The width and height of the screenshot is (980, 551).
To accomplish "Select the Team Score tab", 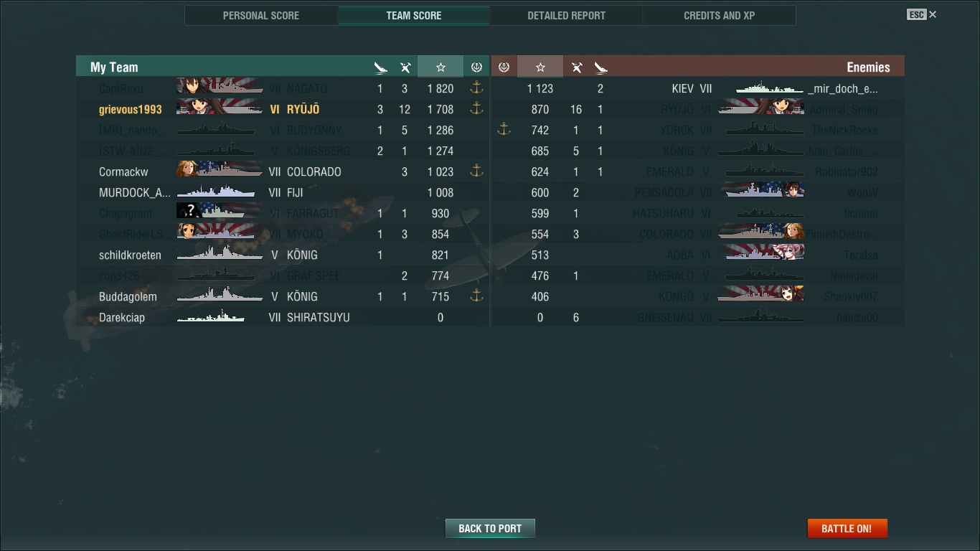I will 414,15.
